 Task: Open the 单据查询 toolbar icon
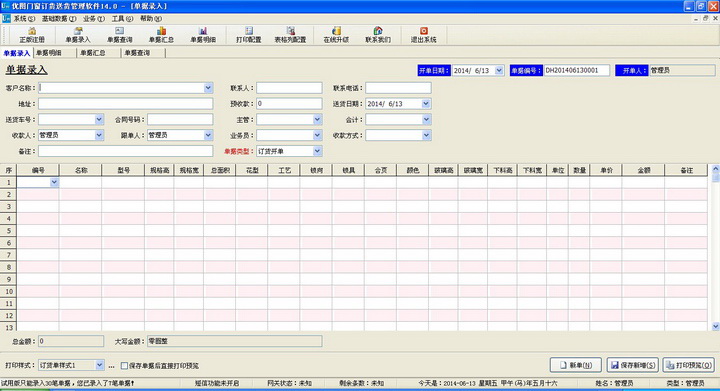click(119, 35)
